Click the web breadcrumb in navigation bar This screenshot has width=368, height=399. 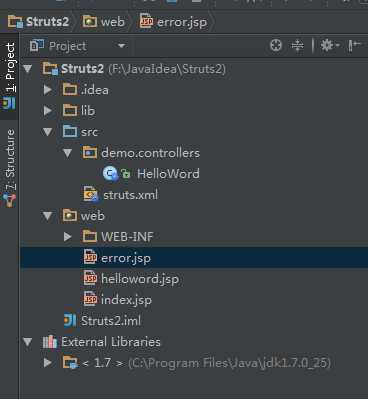point(103,22)
